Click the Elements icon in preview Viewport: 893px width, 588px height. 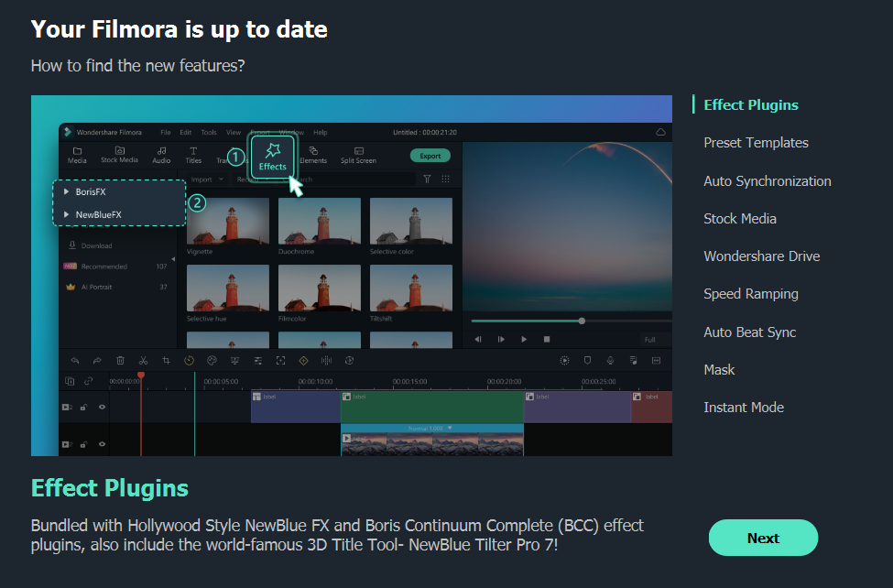pyautogui.click(x=312, y=150)
